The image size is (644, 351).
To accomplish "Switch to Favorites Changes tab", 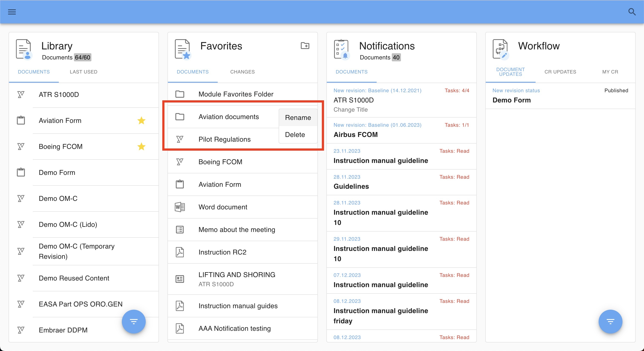I will (242, 72).
